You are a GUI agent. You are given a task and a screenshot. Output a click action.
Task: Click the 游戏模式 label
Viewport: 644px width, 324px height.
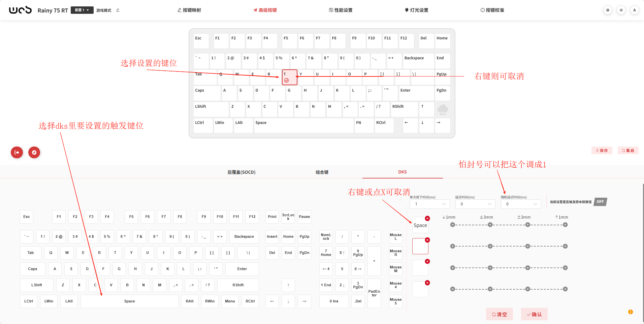point(104,10)
